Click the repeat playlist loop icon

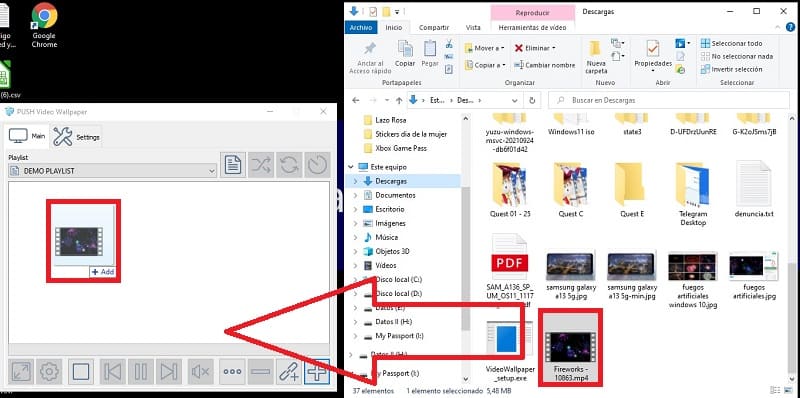point(289,165)
